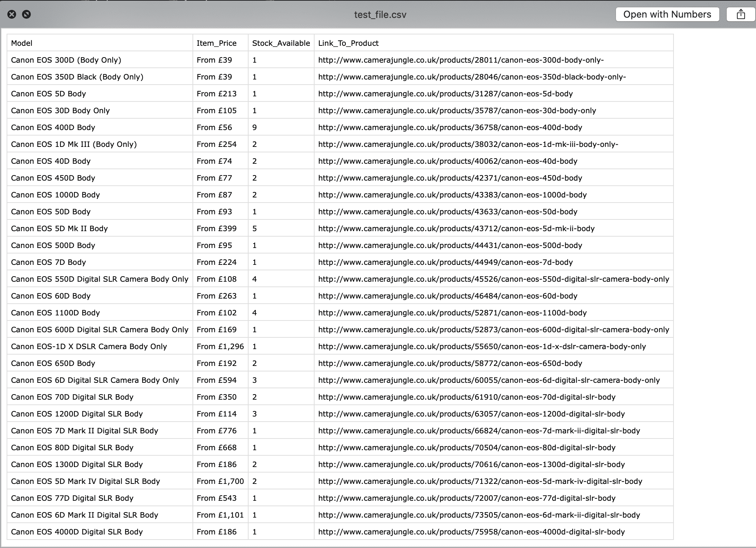Click the Stock_Available header cell
This screenshot has width=756, height=548.
pyautogui.click(x=281, y=43)
